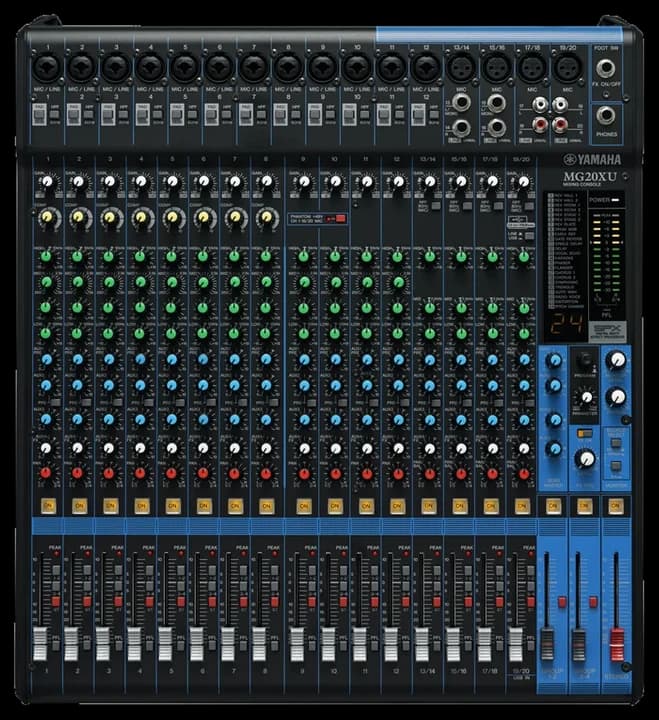Toggle the channel 1 PRE switch

55,403
